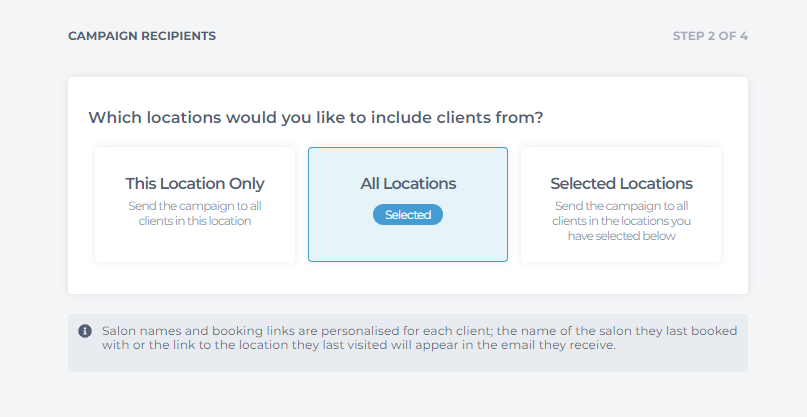807x417 pixels.
Task: Click the blue Selected badge
Action: [408, 215]
